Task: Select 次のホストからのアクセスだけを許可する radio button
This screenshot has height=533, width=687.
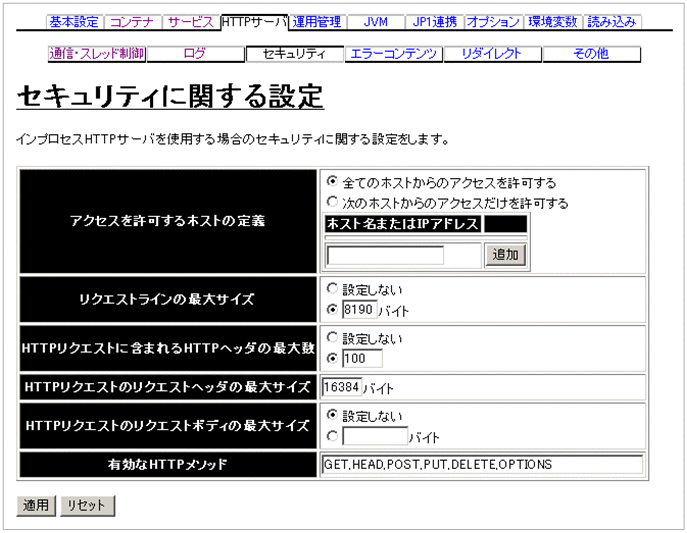Action: pyautogui.click(x=333, y=201)
